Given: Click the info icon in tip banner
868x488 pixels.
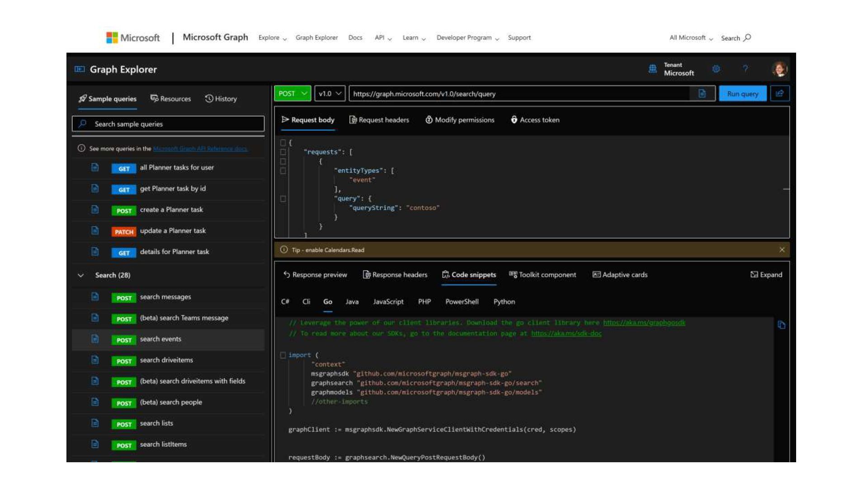Looking at the screenshot, I should [x=284, y=250].
